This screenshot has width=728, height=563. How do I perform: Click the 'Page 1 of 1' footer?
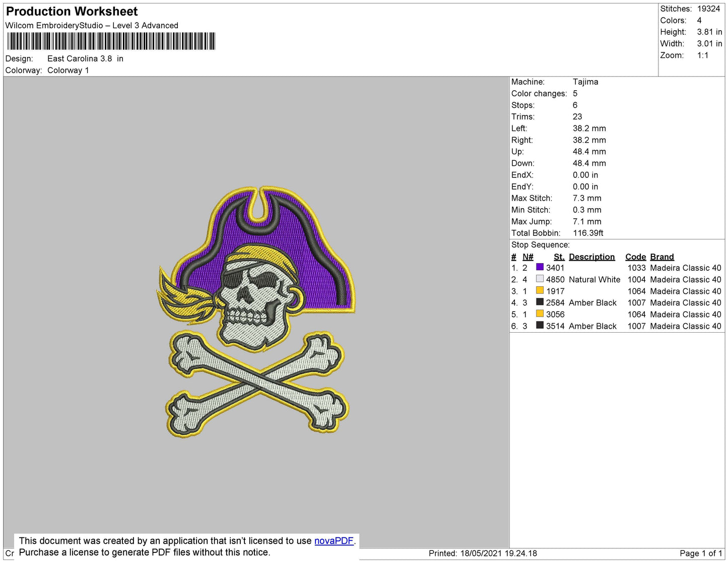pos(701,553)
